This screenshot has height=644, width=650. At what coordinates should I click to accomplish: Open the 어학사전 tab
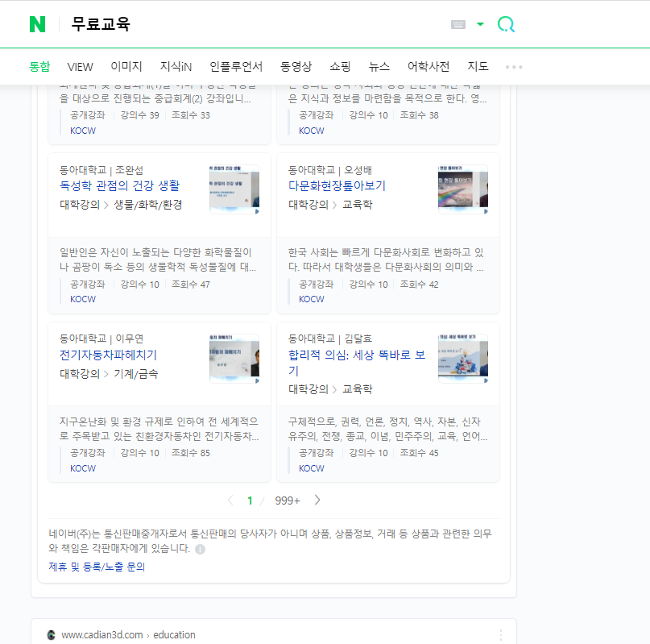(429, 66)
